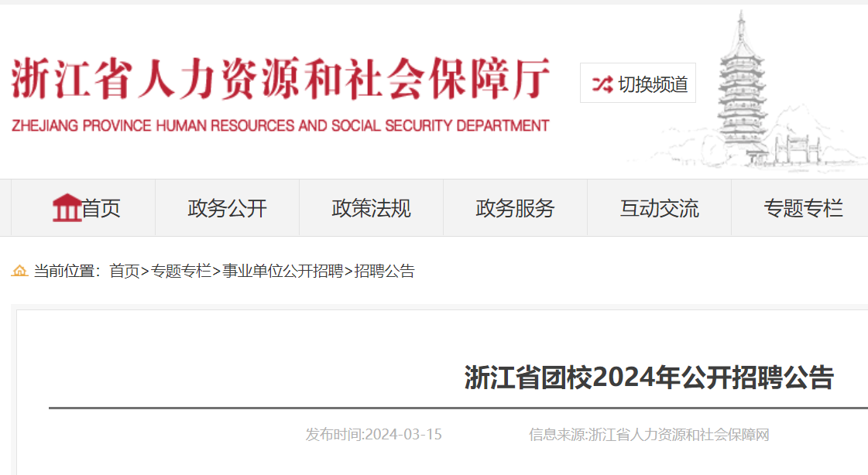Click the shuffle icon beside 切换频道
This screenshot has height=475, width=868.
tap(602, 84)
